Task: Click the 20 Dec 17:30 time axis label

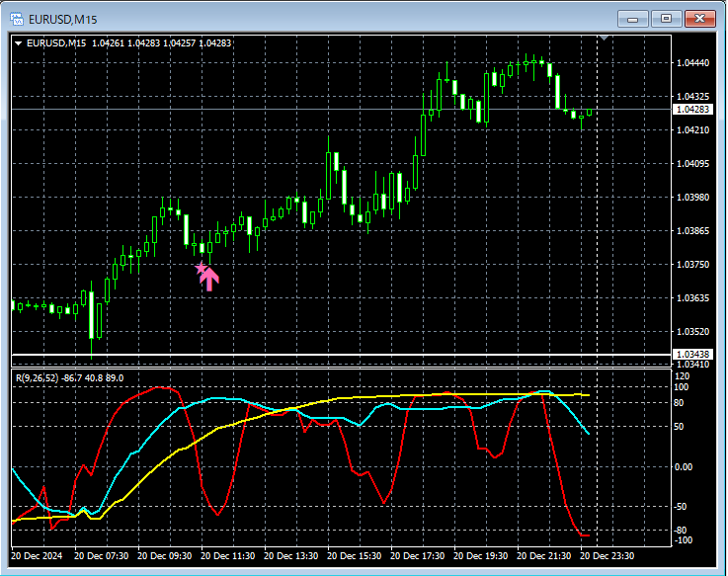Action: pos(417,556)
